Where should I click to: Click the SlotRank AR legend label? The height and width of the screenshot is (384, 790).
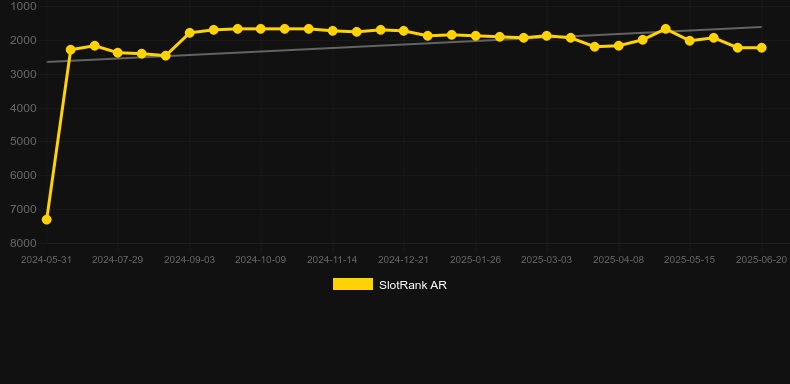[413, 285]
